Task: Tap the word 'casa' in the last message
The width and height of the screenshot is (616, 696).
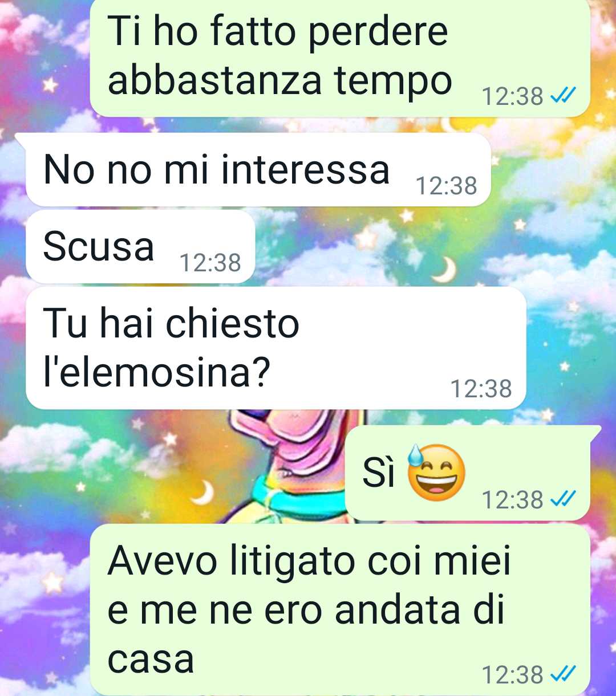Action: [151, 659]
